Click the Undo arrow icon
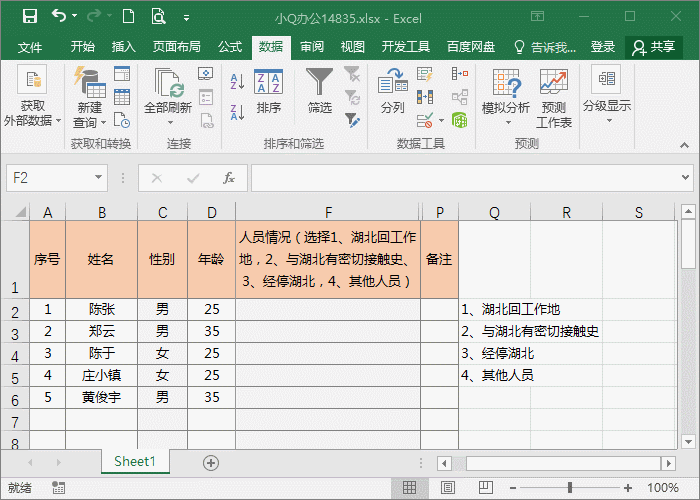This screenshot has height=500, width=700. (x=58, y=16)
